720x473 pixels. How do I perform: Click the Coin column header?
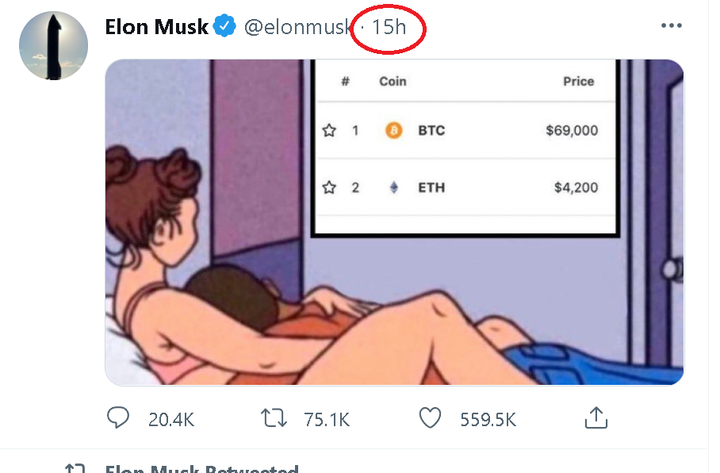pyautogui.click(x=393, y=82)
